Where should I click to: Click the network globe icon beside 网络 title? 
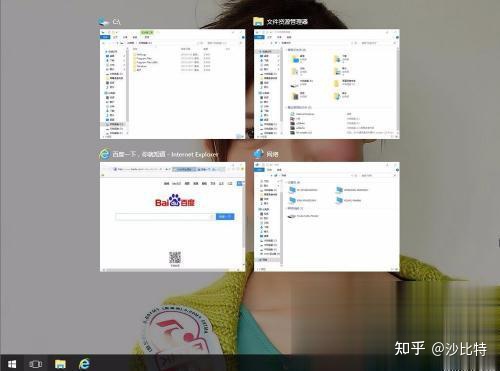tap(258, 154)
